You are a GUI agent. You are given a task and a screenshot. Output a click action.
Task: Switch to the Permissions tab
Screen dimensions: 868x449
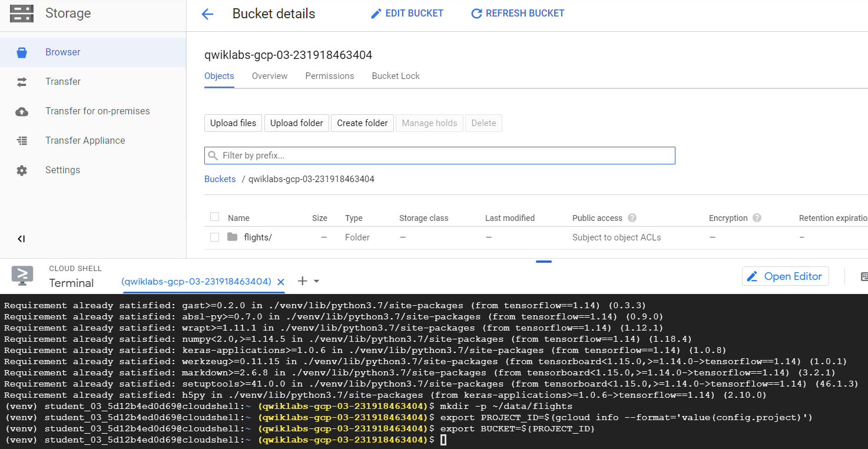(329, 76)
